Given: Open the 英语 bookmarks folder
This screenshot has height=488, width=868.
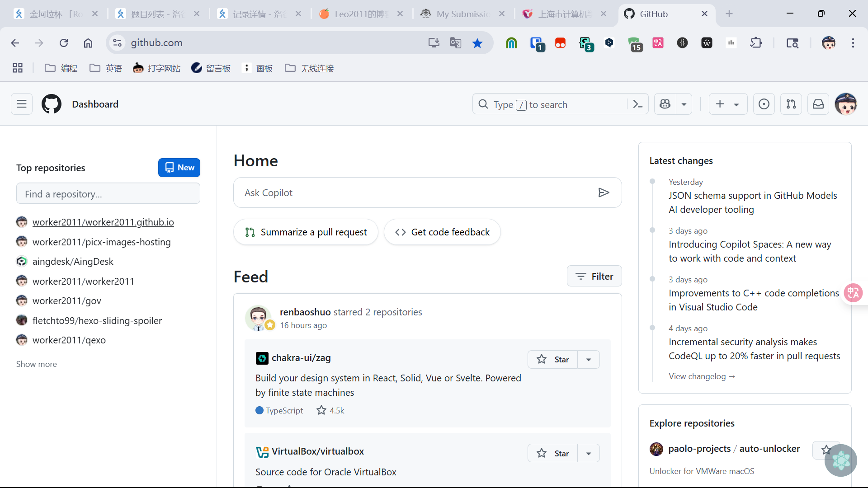Looking at the screenshot, I should [106, 68].
